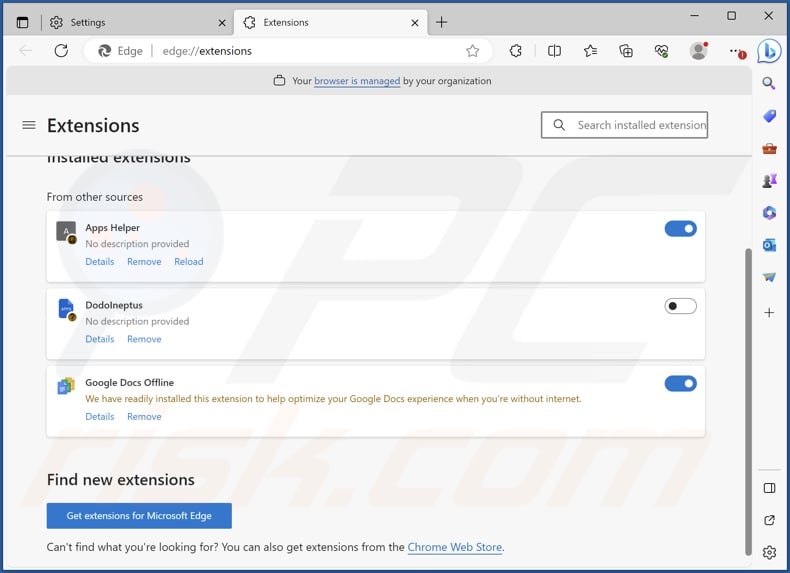The width and height of the screenshot is (790, 573).
Task: Disable the Apps Helper extension toggle
Action: point(680,229)
